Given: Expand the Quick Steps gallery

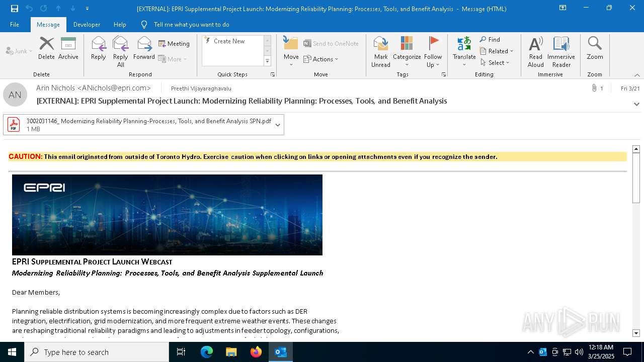Looking at the screenshot, I should click(267, 61).
